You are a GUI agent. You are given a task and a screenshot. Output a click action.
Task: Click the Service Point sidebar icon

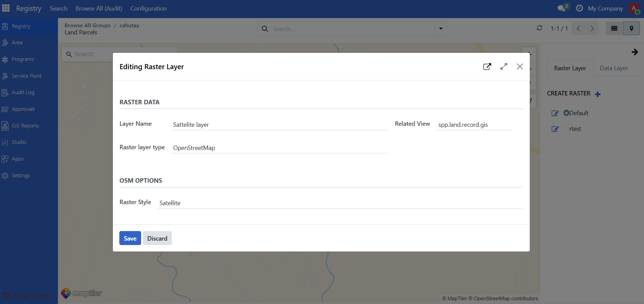tap(5, 76)
